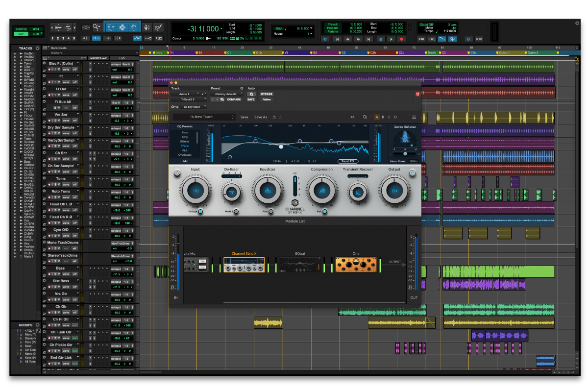Screen dimensions: 588x392
Task: Select the Pencil tool
Action: [159, 27]
